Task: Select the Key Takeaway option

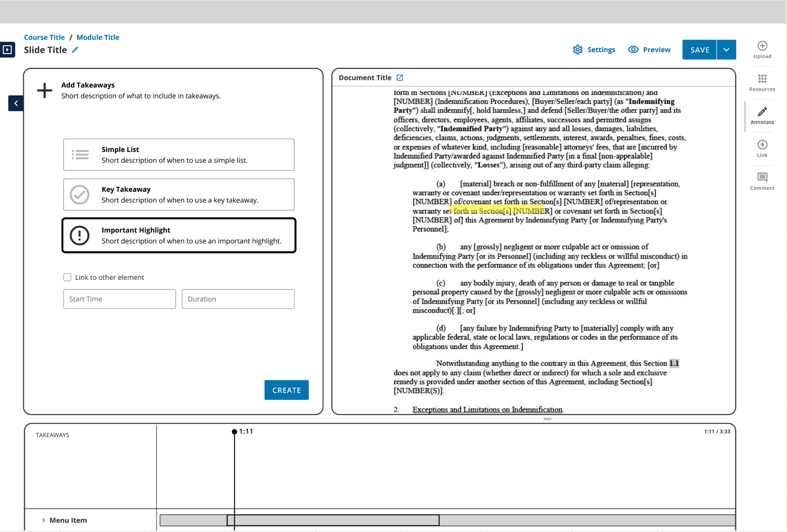Action: click(x=179, y=194)
